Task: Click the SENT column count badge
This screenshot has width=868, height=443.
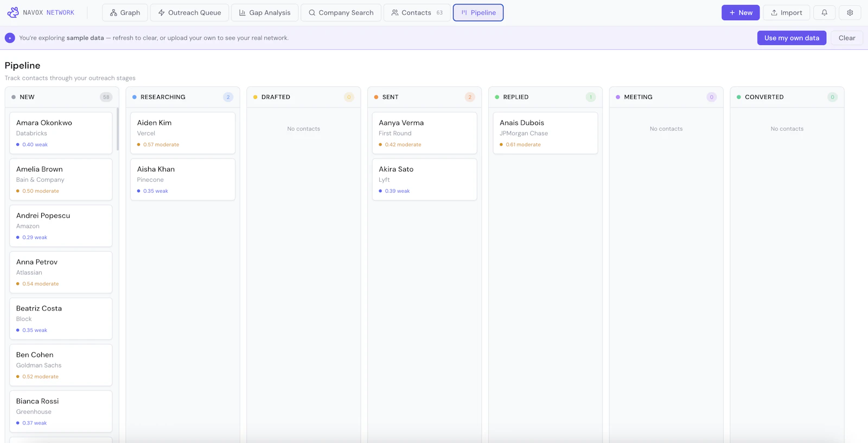Action: coord(470,97)
